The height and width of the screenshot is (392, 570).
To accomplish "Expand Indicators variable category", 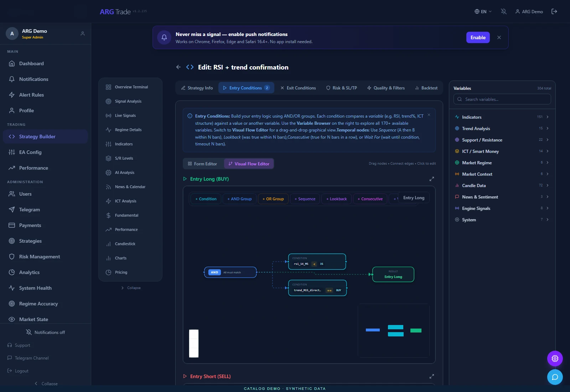I will tap(502, 117).
